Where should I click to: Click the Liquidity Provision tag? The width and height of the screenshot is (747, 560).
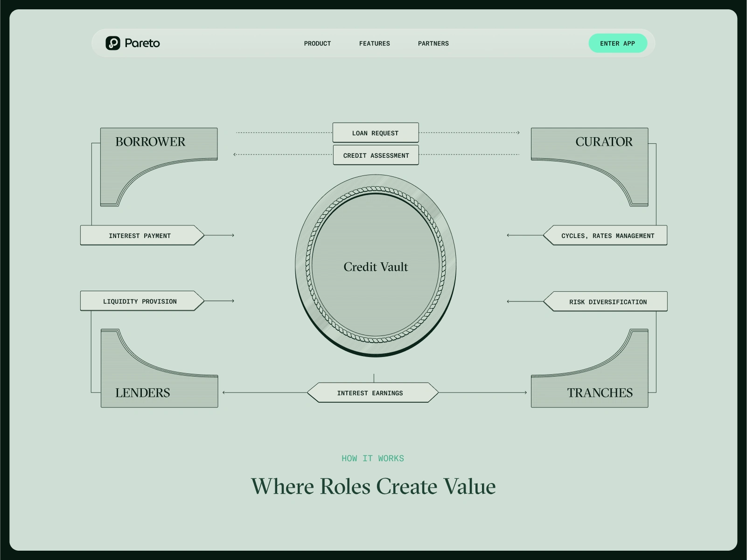coord(142,301)
